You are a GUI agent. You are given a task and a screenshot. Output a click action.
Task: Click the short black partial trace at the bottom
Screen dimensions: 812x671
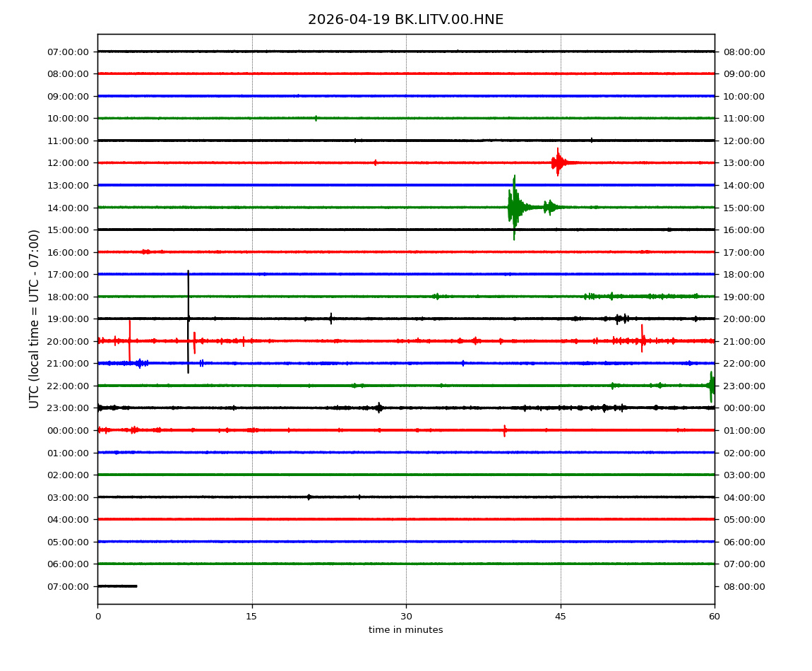pos(117,586)
